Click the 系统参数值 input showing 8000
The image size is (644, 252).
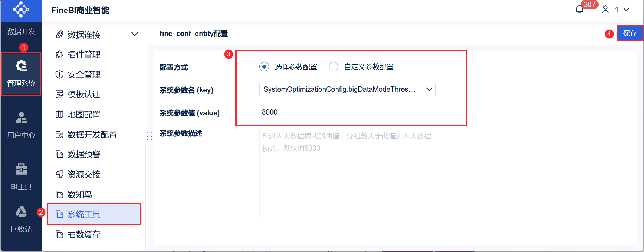347,112
